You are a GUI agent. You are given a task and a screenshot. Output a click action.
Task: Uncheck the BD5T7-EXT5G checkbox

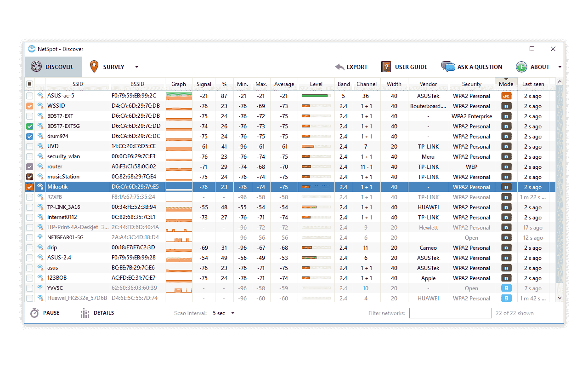(x=29, y=126)
